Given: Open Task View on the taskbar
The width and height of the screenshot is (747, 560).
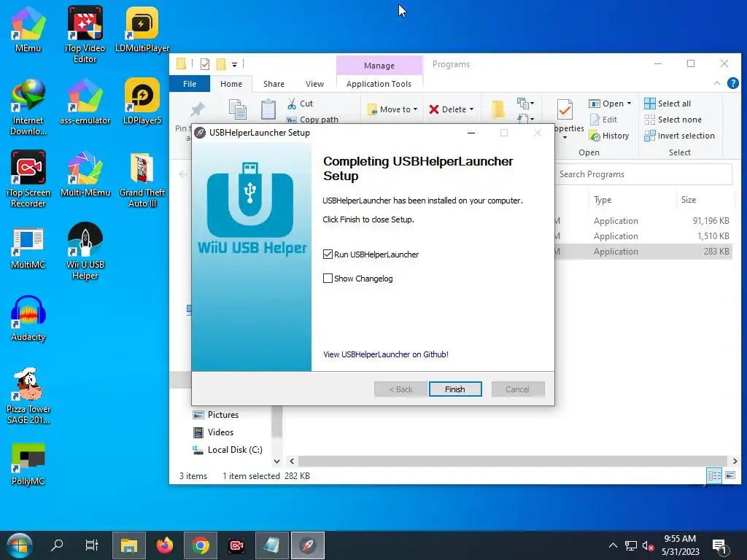Looking at the screenshot, I should coord(91,545).
